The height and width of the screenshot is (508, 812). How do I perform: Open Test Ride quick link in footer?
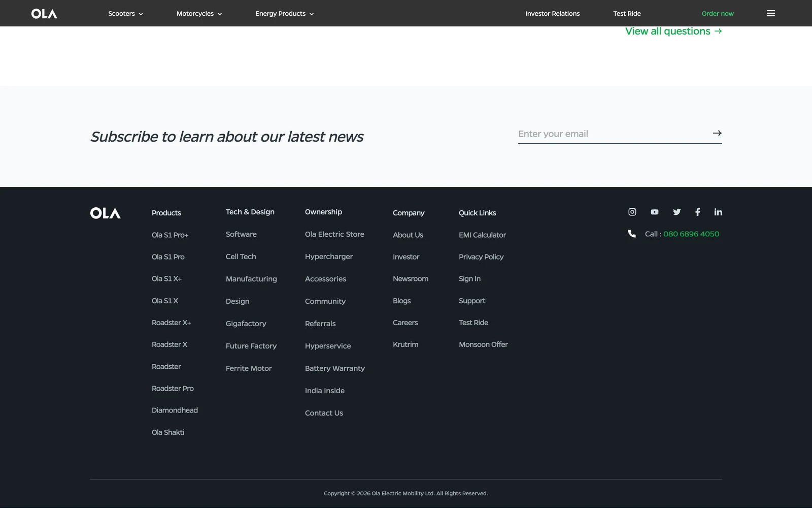tap(473, 323)
